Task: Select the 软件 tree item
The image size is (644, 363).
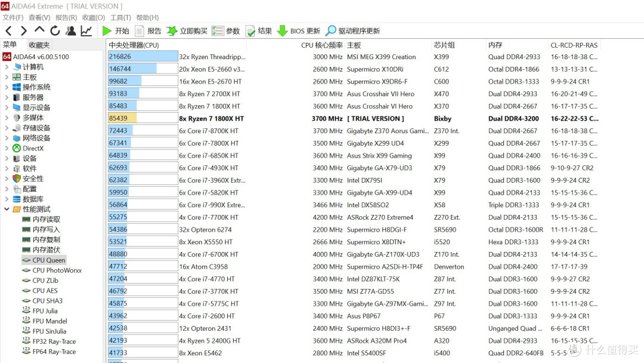Action: click(x=24, y=168)
